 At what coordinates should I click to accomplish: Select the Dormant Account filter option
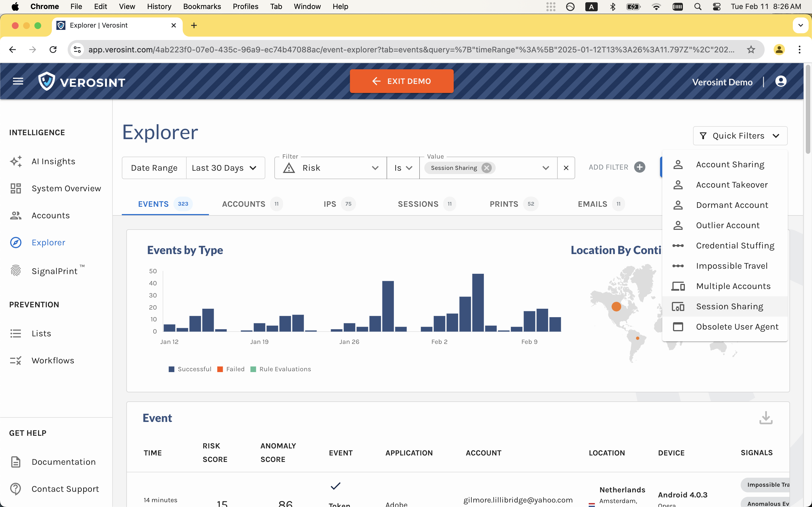coord(732,204)
